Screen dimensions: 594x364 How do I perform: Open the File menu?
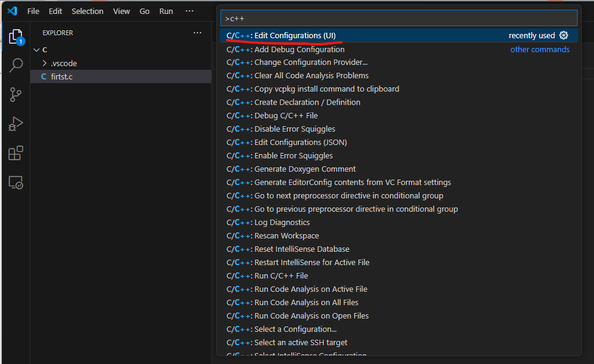click(x=33, y=12)
